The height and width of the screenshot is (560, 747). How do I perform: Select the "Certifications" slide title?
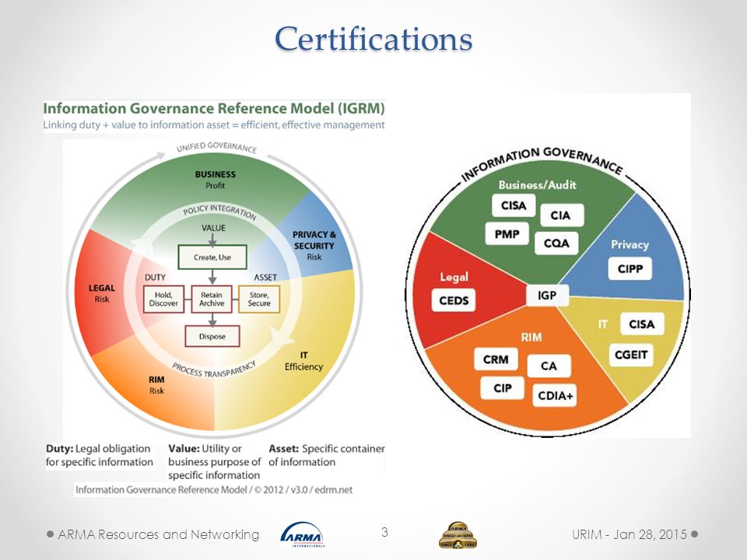[x=373, y=39]
